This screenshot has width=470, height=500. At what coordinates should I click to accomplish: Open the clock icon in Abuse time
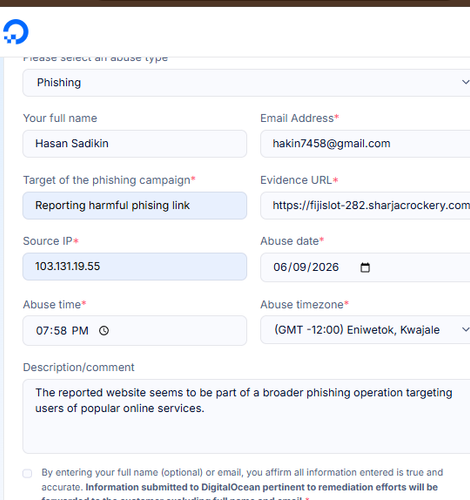pyautogui.click(x=104, y=330)
